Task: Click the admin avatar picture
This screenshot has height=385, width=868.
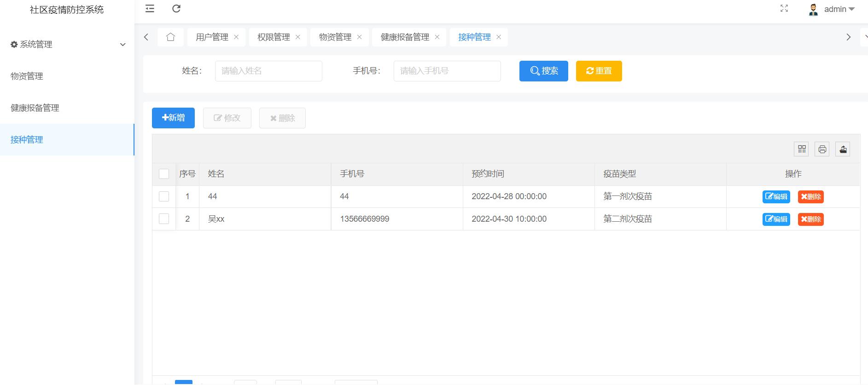Action: [813, 9]
